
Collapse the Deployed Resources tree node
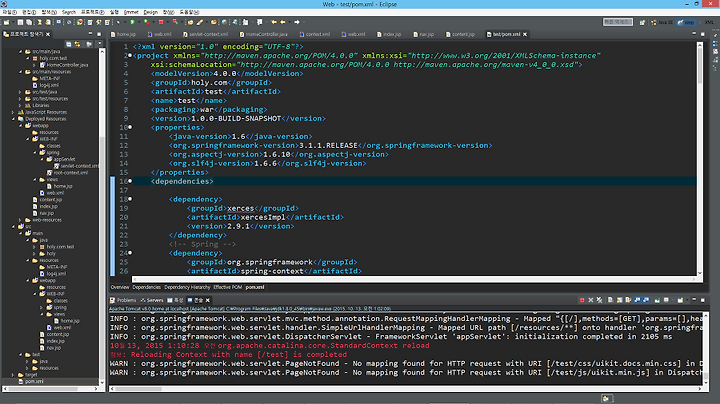coord(13,119)
